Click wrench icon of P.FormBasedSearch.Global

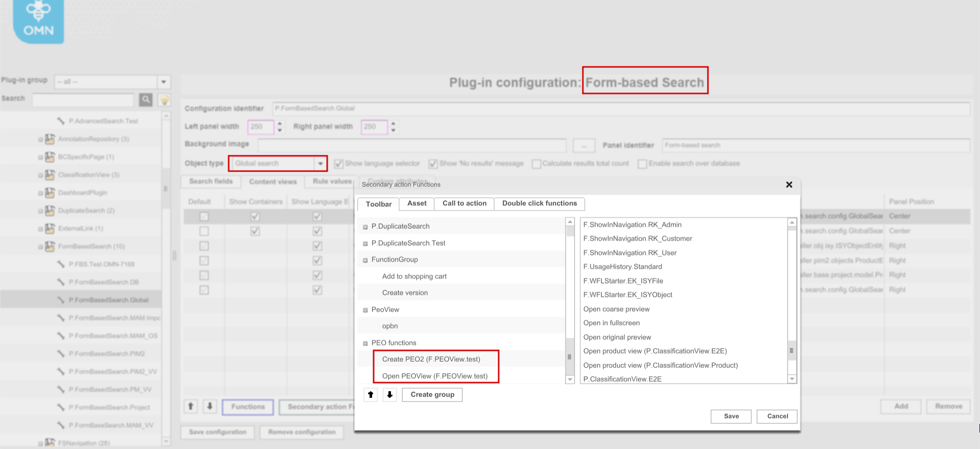[x=61, y=300]
